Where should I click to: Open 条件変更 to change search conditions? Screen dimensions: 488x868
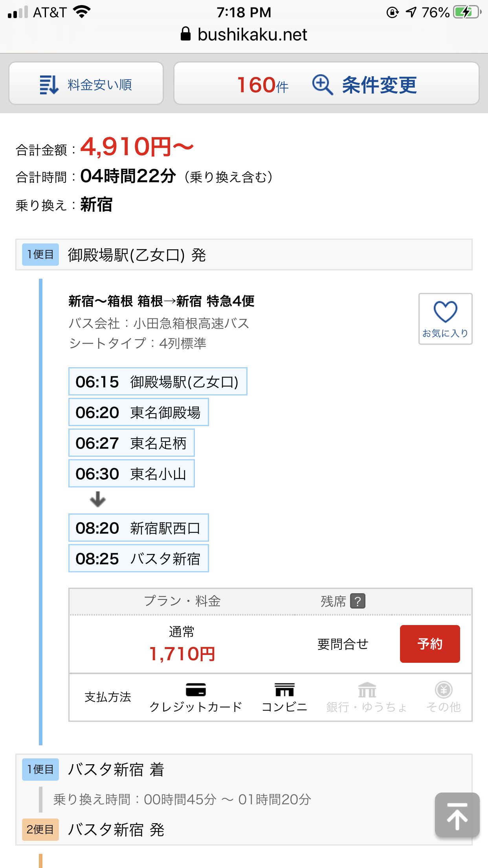(x=379, y=85)
